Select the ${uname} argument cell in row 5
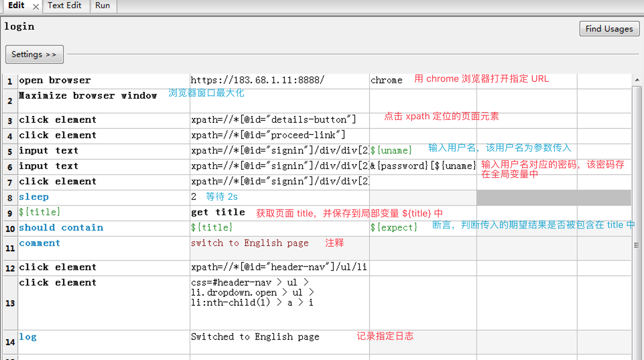This screenshot has width=644, height=360. coord(423,152)
